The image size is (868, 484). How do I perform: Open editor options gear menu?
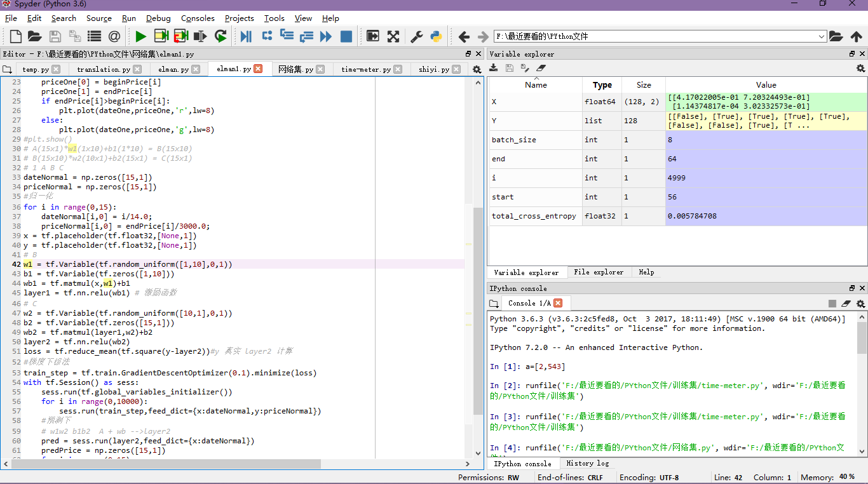[477, 69]
